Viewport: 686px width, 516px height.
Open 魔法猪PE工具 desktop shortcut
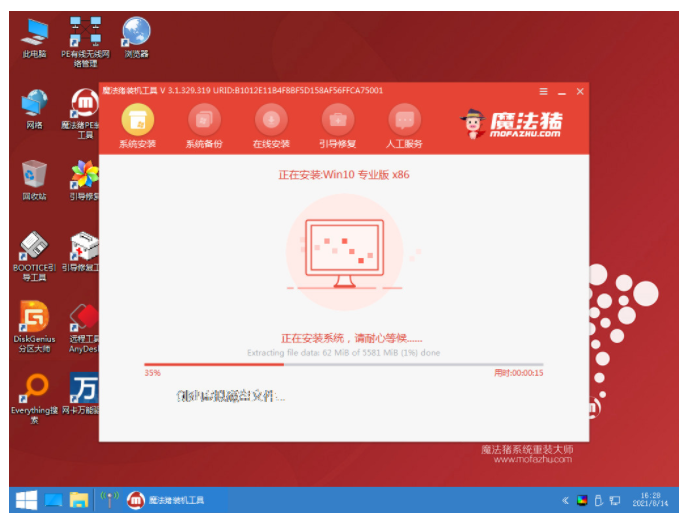click(83, 114)
